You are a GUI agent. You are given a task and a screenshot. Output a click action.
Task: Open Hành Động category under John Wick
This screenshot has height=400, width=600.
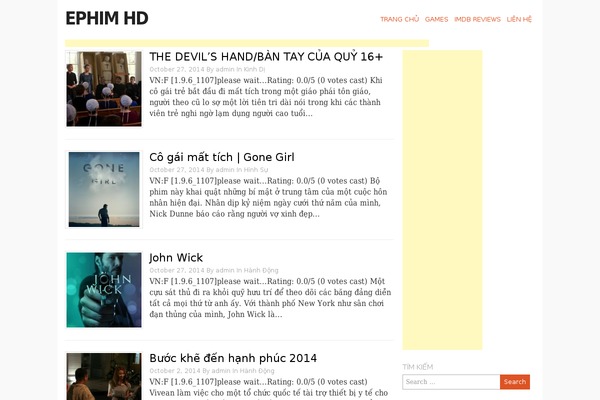click(x=261, y=270)
